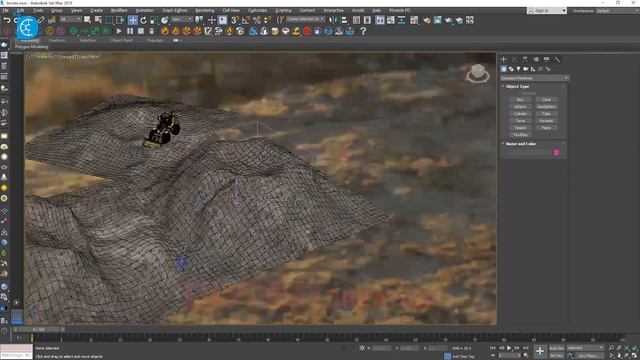Click the Cone primitive button
Image resolution: width=640 pixels, height=360 pixels.
(546, 100)
